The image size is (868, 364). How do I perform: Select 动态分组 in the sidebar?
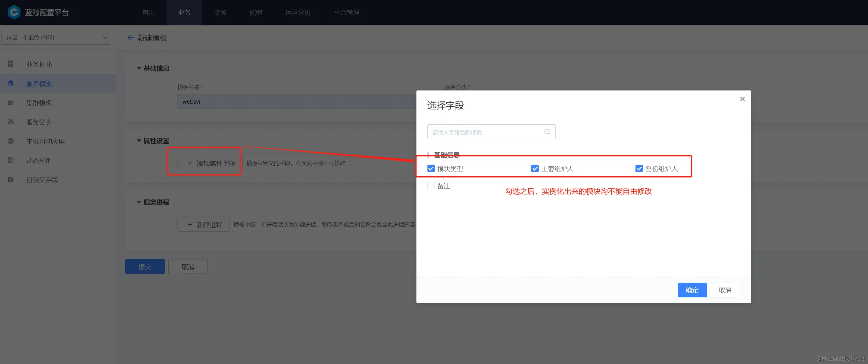pyautogui.click(x=58, y=160)
